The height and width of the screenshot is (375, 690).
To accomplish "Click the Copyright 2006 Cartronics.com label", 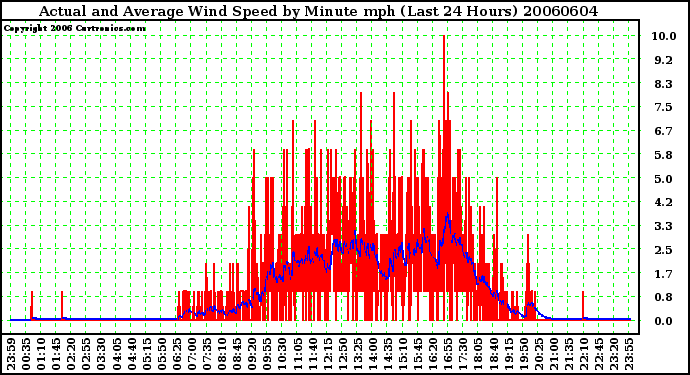I will 74,28.
